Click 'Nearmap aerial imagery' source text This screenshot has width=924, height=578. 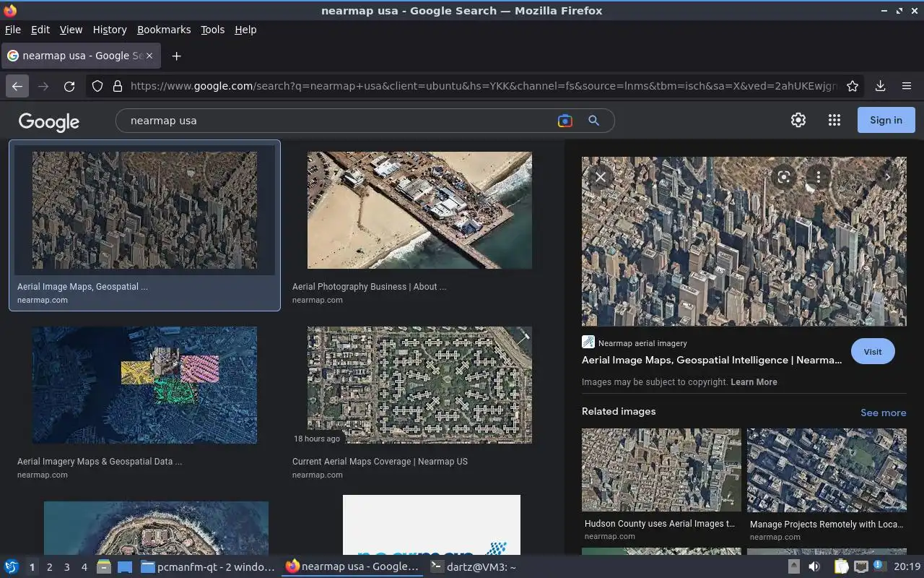pos(642,343)
